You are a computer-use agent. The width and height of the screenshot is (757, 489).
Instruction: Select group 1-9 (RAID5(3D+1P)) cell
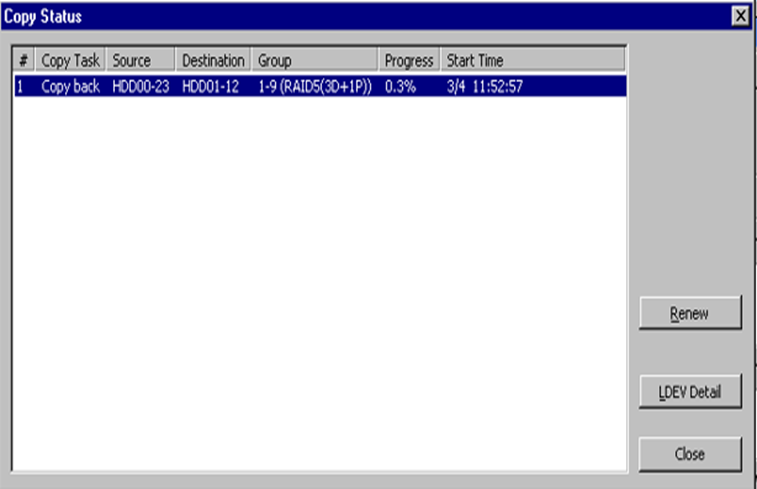click(315, 86)
